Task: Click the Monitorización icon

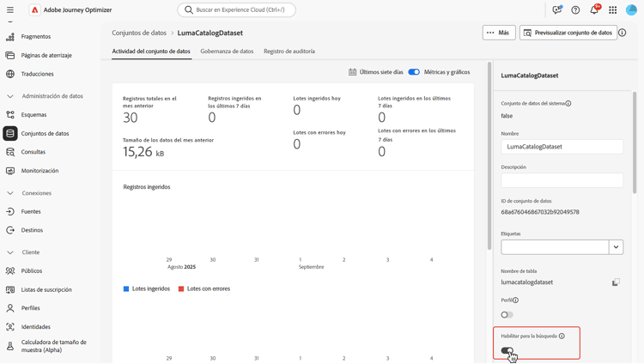Action: (10, 171)
